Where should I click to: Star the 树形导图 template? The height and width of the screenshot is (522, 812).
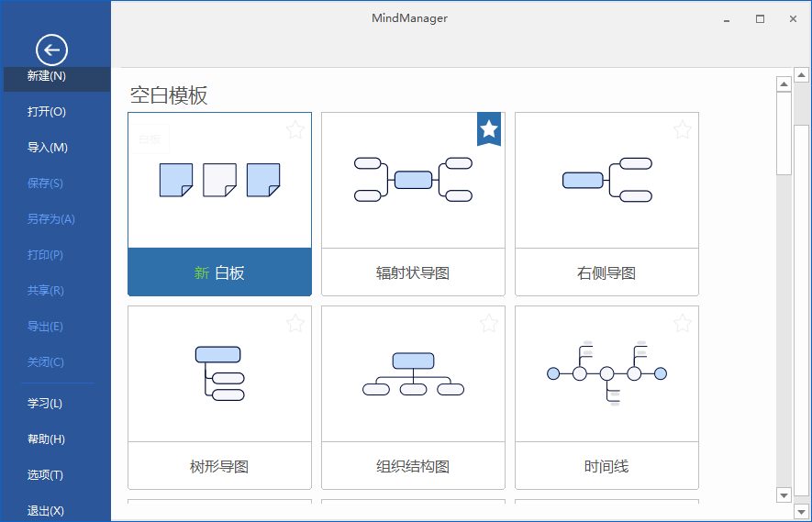pos(295,323)
